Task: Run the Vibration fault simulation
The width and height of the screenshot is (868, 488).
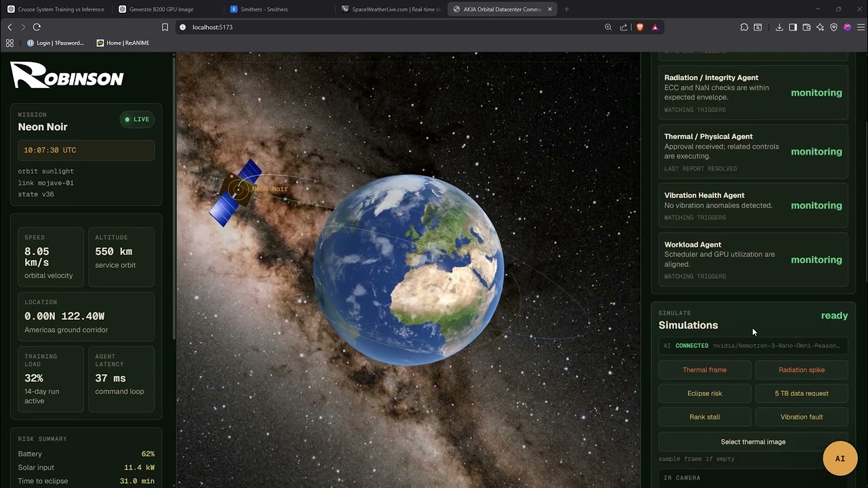Action: [802, 418]
